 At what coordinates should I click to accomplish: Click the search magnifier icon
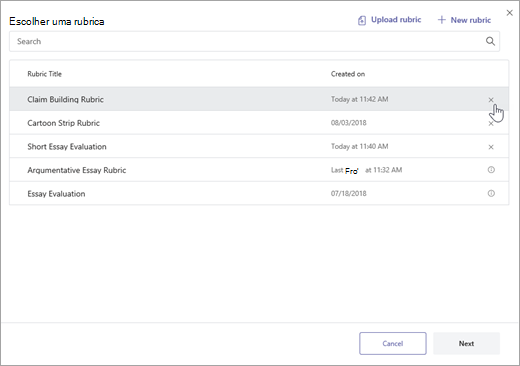(490, 41)
